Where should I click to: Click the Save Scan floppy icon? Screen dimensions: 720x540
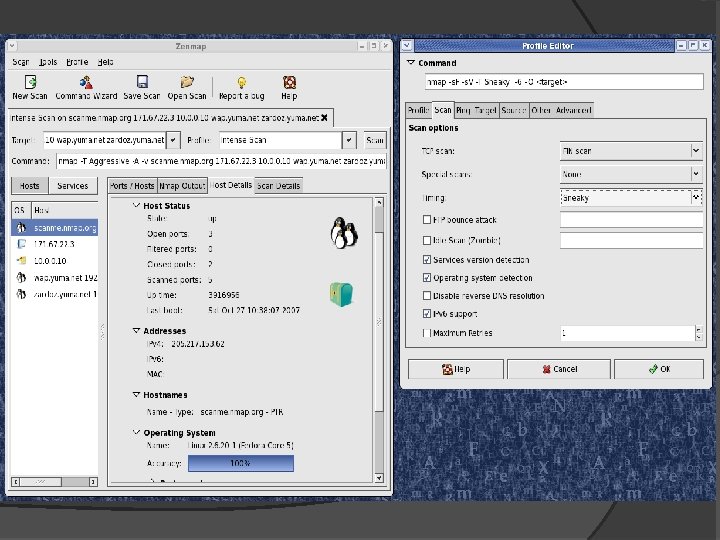pos(142,82)
